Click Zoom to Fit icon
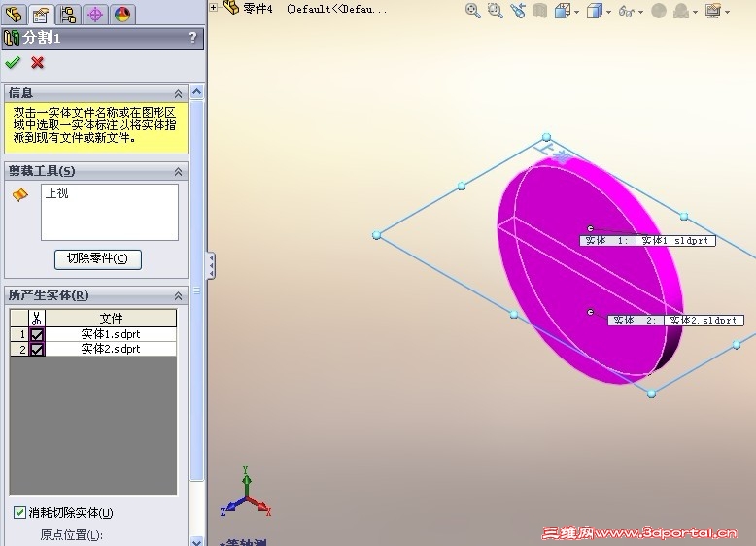The width and height of the screenshot is (756, 546). pyautogui.click(x=473, y=11)
